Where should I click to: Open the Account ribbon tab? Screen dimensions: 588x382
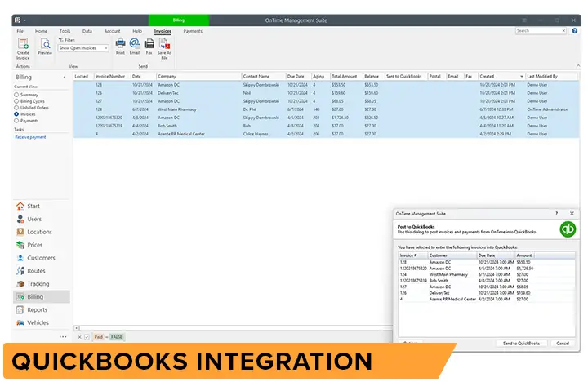point(112,31)
